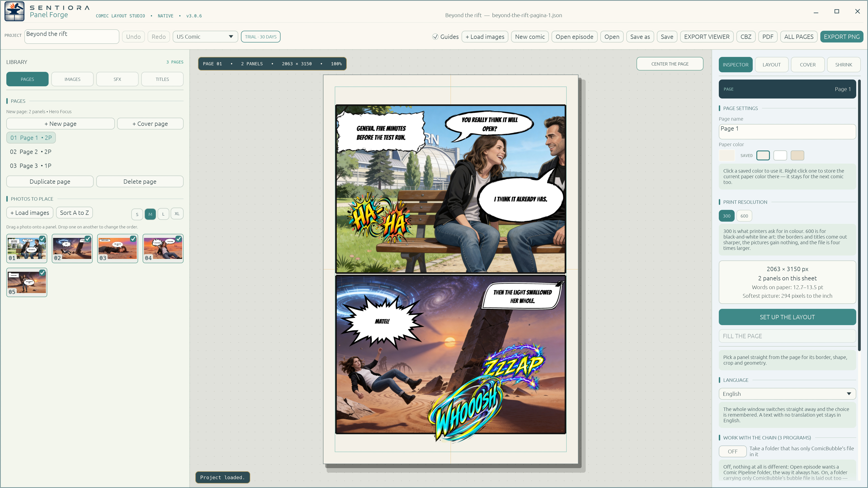Viewport: 868px width, 488px height.
Task: Select photo thumbnail 05
Action: (x=27, y=283)
